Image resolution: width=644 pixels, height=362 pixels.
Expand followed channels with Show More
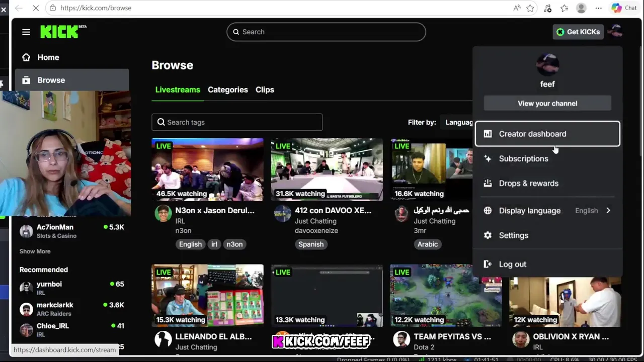pos(35,251)
